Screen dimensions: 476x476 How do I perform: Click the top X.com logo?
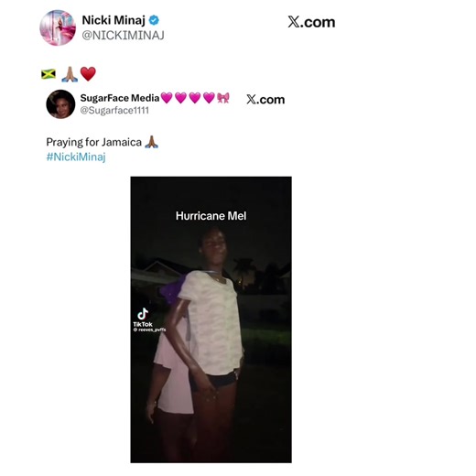(311, 22)
